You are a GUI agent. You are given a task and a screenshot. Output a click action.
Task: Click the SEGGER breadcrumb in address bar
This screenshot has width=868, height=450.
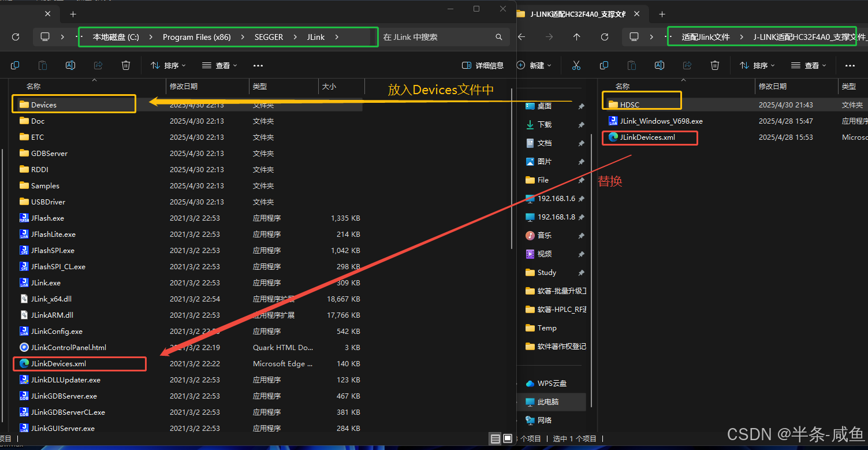click(x=269, y=37)
